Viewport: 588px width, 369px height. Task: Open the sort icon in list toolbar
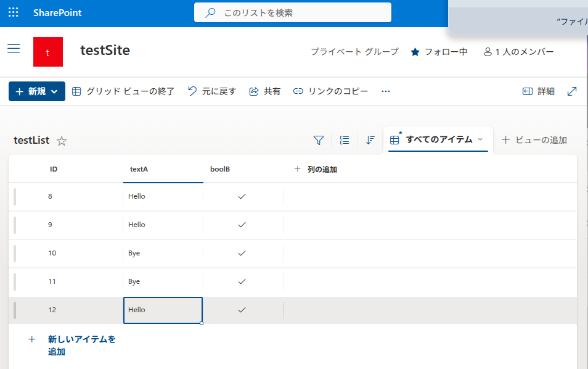point(370,140)
